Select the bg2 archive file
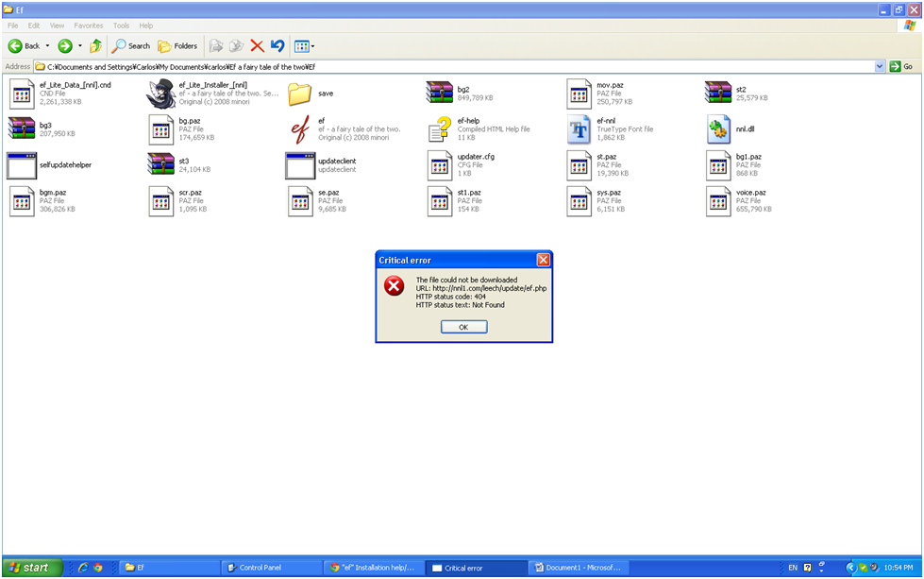Image resolution: width=924 pixels, height=579 pixels. [440, 93]
